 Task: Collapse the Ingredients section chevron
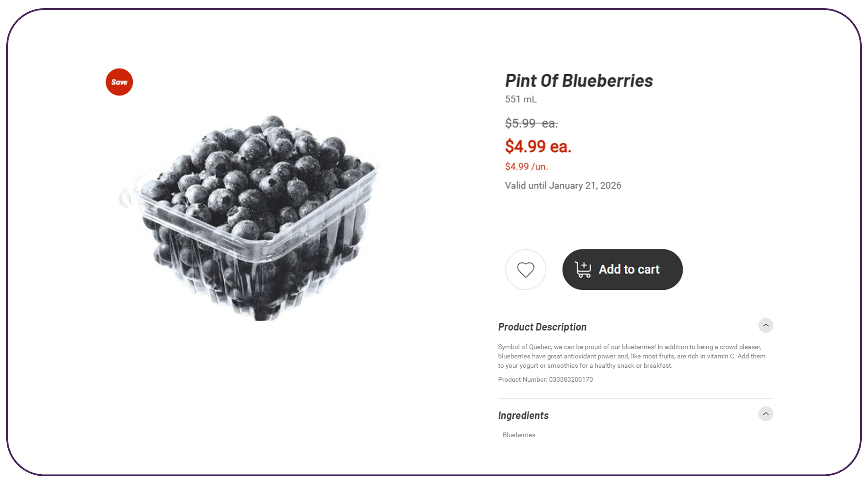click(765, 414)
